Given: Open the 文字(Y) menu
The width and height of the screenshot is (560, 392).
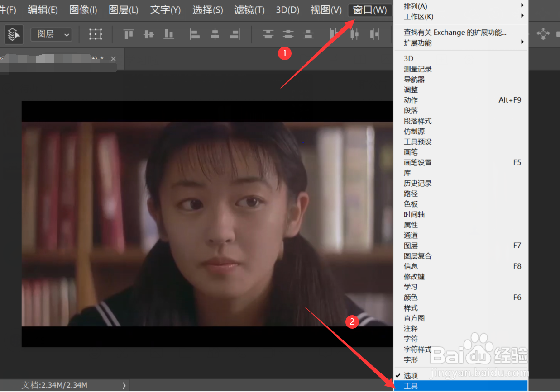Looking at the screenshot, I should coord(165,10).
